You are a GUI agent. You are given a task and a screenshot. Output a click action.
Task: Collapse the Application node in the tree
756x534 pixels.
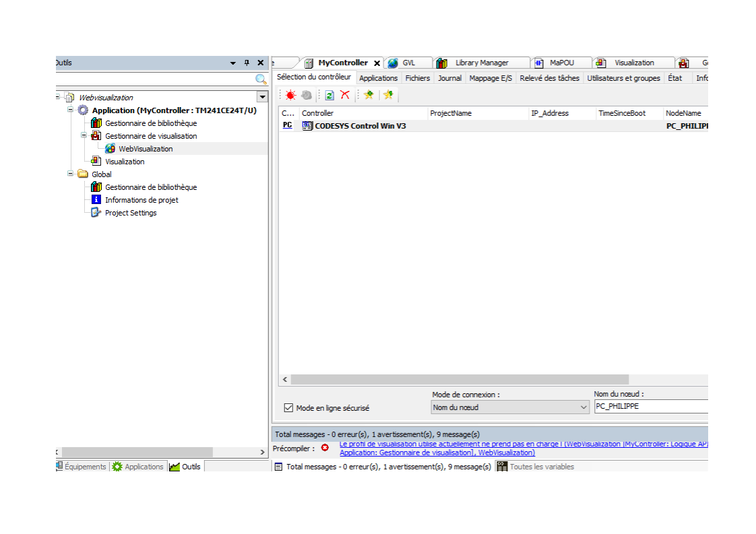[71, 110]
